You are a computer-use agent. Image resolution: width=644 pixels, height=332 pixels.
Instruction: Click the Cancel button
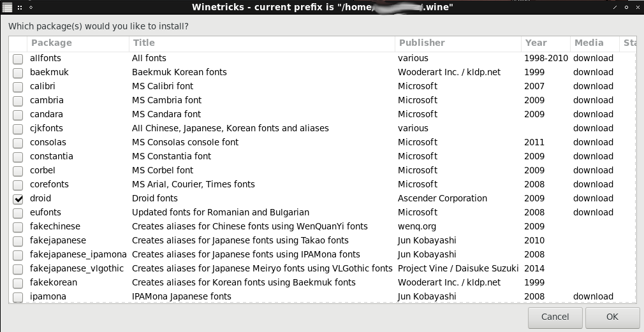pyautogui.click(x=555, y=317)
